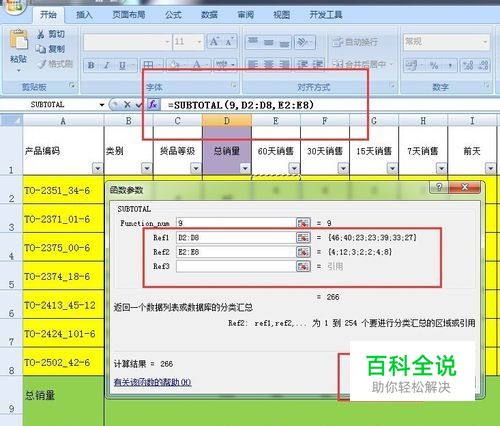Open the filter dropdown on 60天销售 column
500x426 pixels.
(294, 168)
